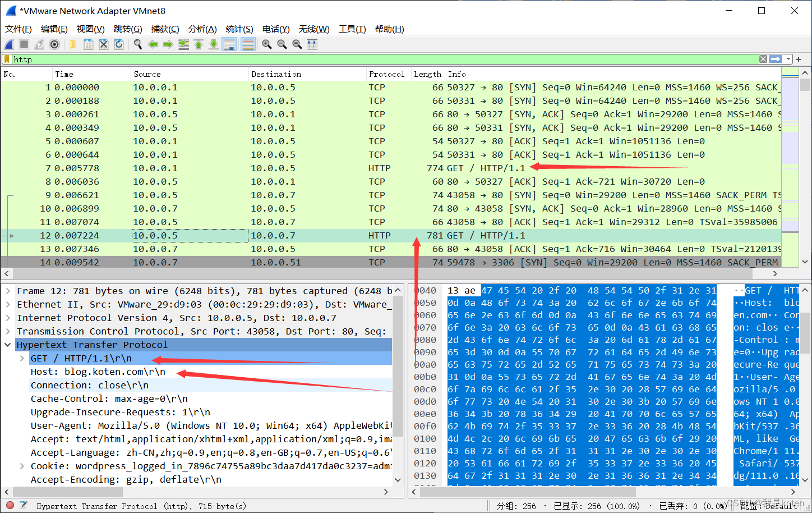Open the 工具(T) menu

(x=352, y=29)
